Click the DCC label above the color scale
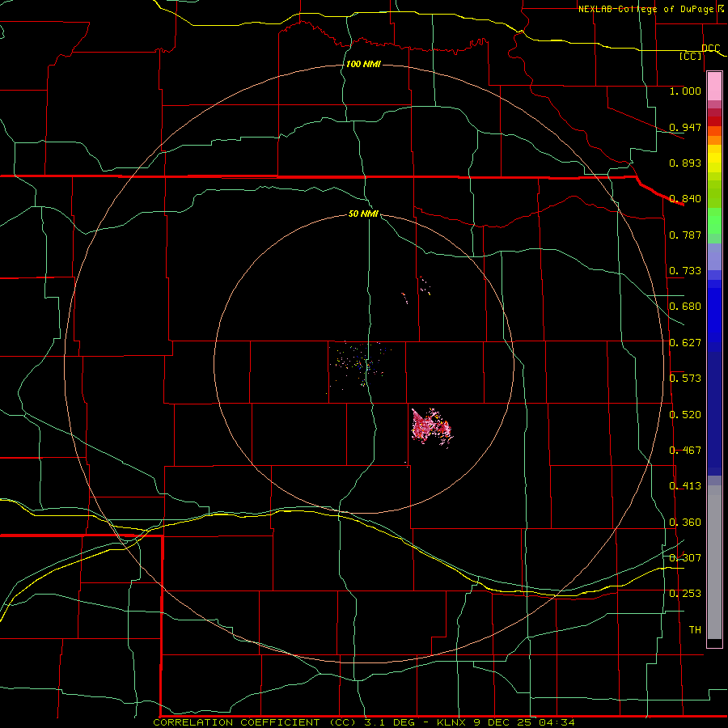The height and width of the screenshot is (728, 728). 711,48
